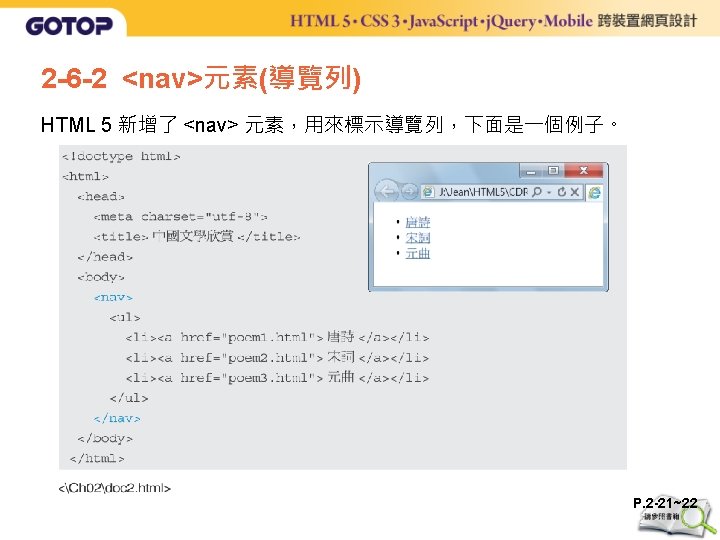Click the code line with poem2.html
This screenshot has height=540, width=720.
coord(277,358)
